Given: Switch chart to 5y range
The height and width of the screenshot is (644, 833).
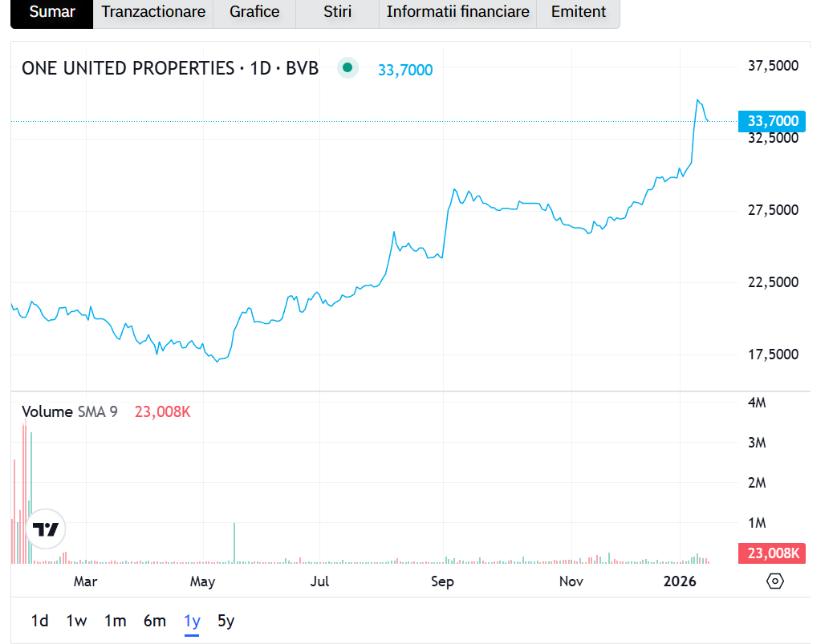Looking at the screenshot, I should [226, 621].
